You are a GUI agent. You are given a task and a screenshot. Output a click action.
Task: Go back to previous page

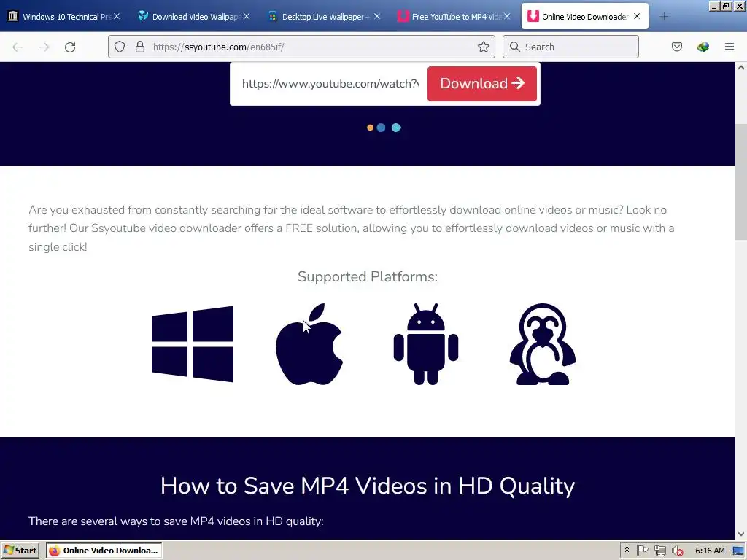pos(18,47)
